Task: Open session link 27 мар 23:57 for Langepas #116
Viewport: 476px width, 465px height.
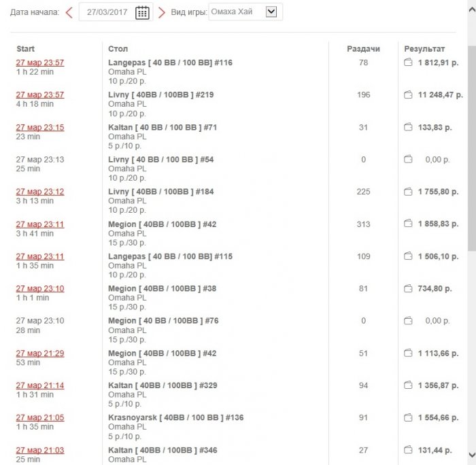Action: 40,63
